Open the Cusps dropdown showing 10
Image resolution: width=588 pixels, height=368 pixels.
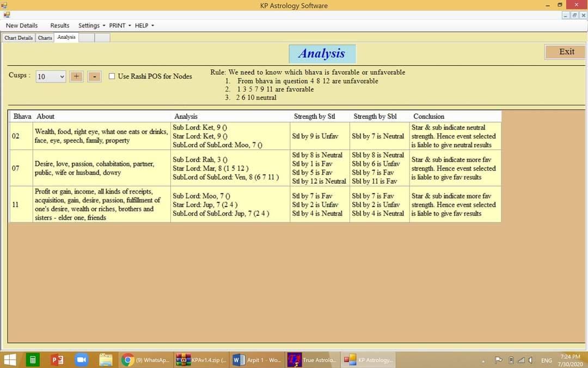[x=51, y=77]
